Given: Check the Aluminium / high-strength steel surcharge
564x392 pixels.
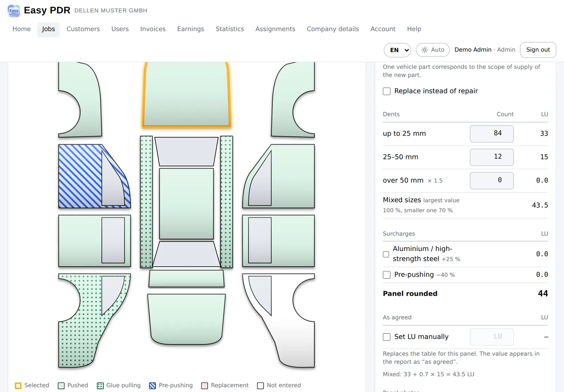Looking at the screenshot, I should tap(386, 254).
